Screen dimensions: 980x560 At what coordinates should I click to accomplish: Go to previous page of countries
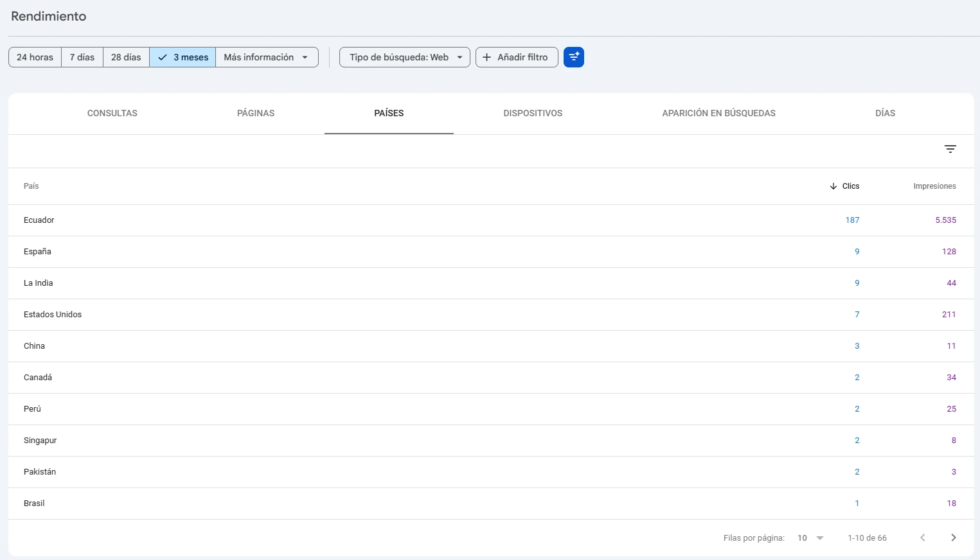[x=922, y=538]
